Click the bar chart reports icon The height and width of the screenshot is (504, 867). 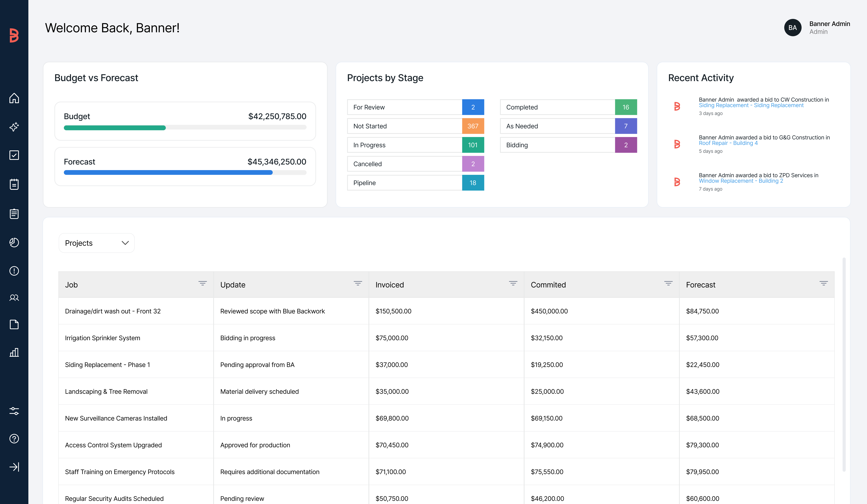(14, 352)
